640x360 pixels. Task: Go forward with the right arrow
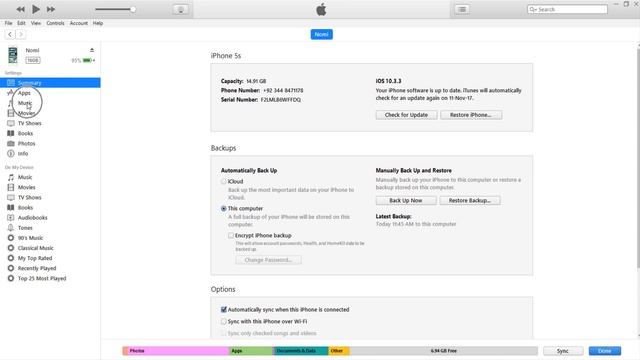[x=21, y=34]
